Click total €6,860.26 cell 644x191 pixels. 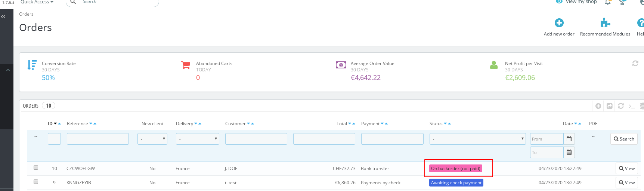point(345,183)
